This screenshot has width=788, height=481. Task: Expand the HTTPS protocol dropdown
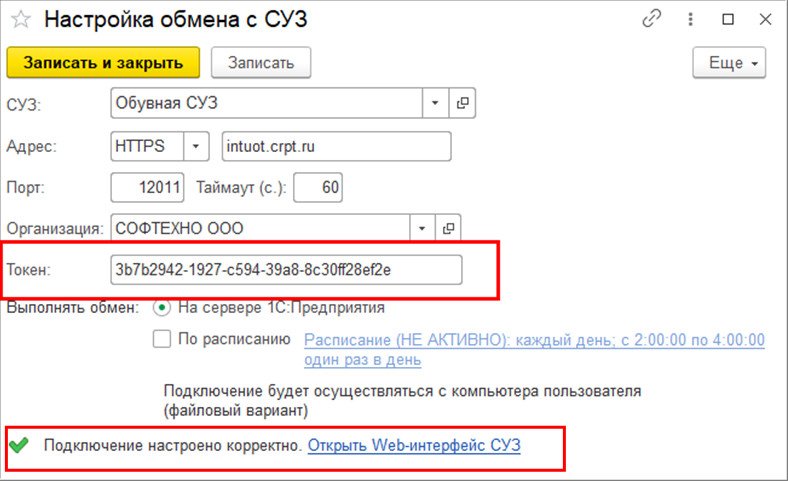[x=196, y=146]
